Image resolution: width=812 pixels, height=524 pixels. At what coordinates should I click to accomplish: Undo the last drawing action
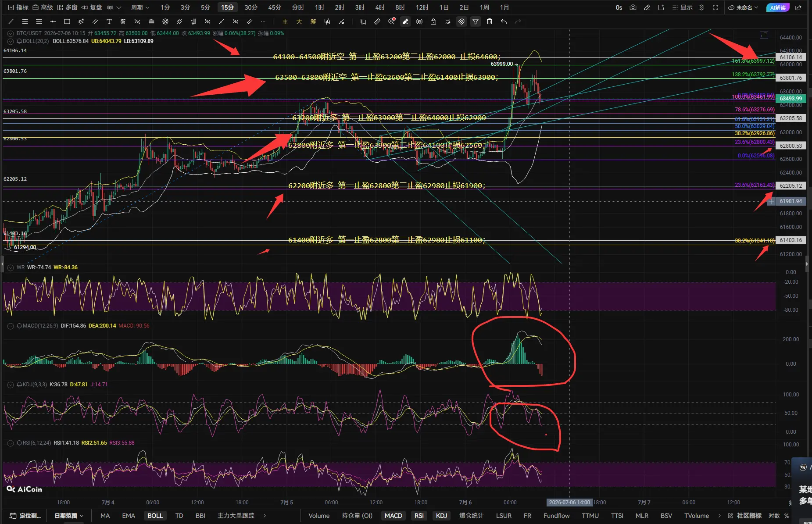coord(504,21)
